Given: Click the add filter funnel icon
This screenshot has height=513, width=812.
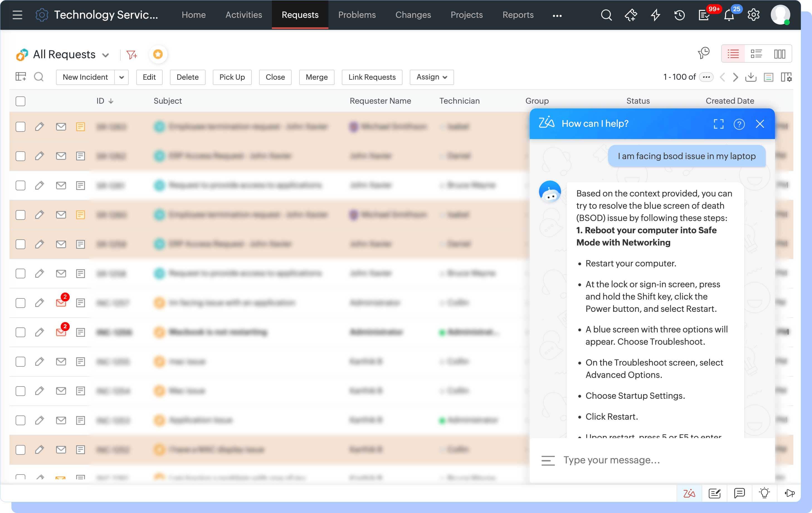Looking at the screenshot, I should tap(131, 54).
